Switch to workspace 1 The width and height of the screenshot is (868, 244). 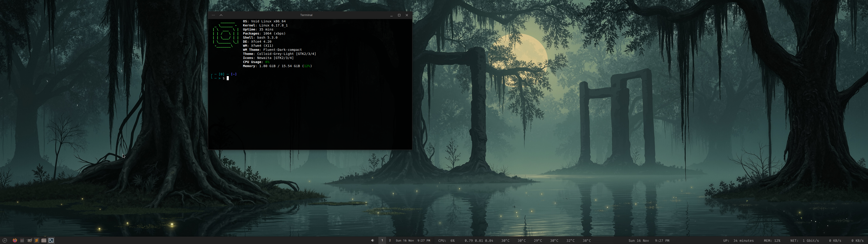click(382, 240)
